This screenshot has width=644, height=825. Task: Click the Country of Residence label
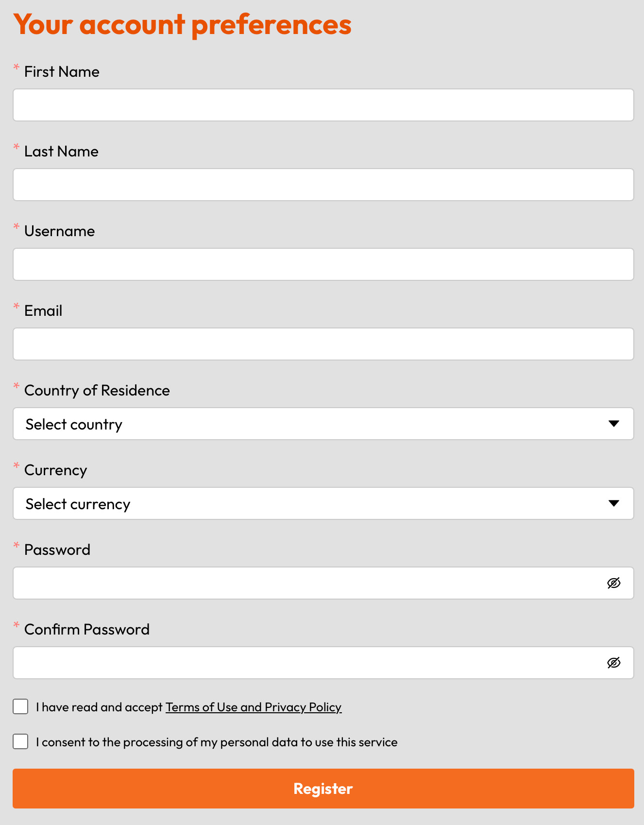coord(97,391)
